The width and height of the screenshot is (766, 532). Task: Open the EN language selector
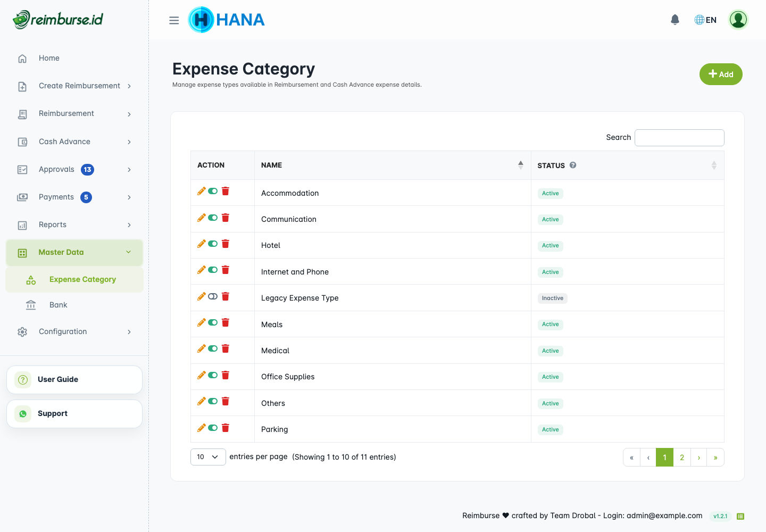coord(705,20)
